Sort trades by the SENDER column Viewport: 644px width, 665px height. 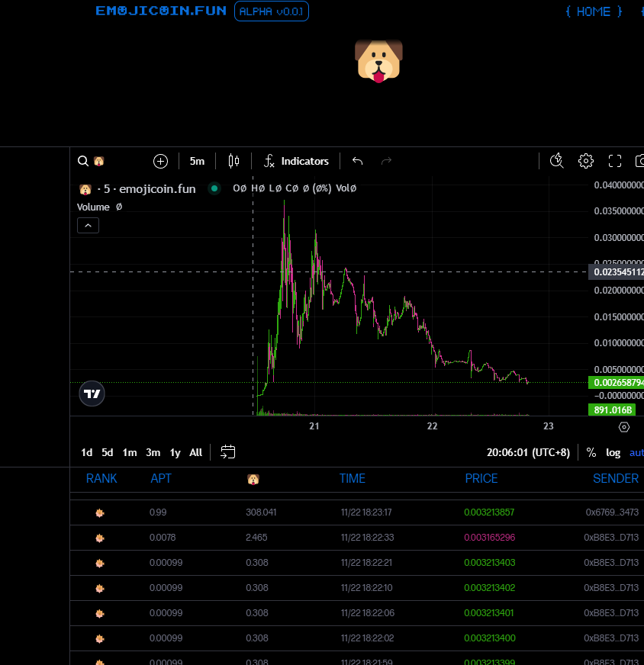(x=616, y=478)
